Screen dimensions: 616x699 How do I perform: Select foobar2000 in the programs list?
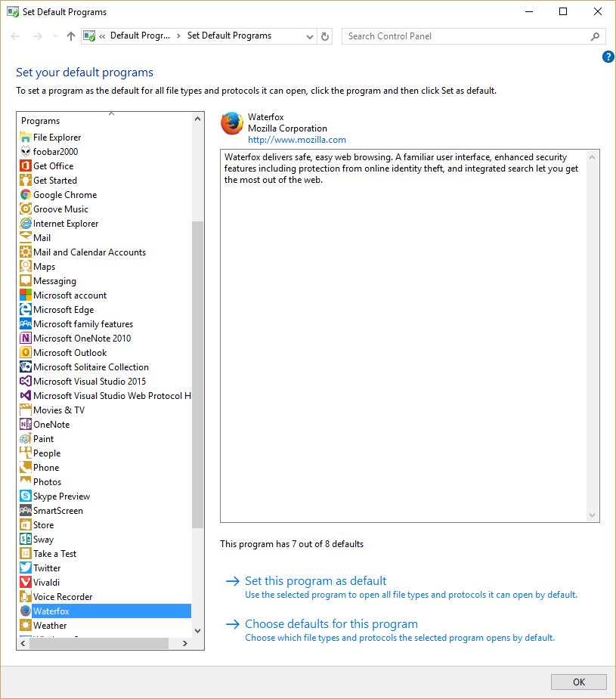click(x=56, y=151)
